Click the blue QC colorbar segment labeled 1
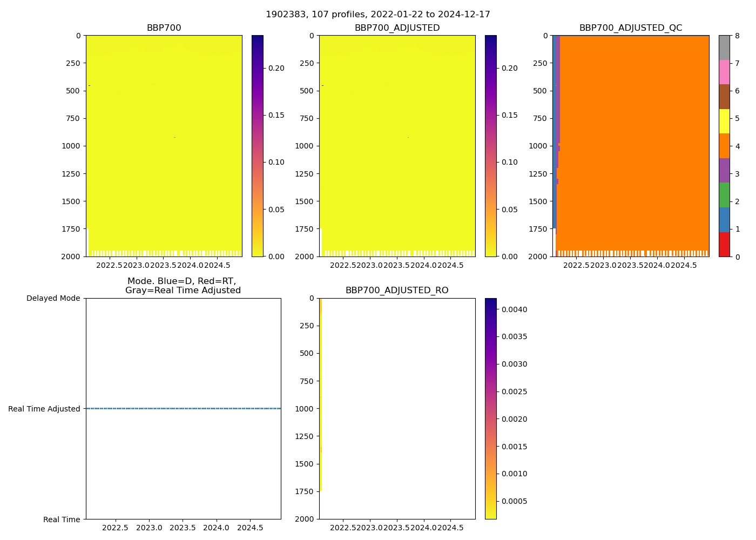This screenshot has height=540, width=756. click(x=724, y=220)
